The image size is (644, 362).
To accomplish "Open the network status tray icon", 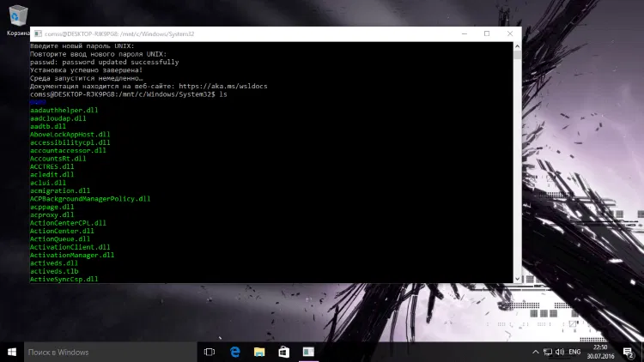I will point(548,353).
